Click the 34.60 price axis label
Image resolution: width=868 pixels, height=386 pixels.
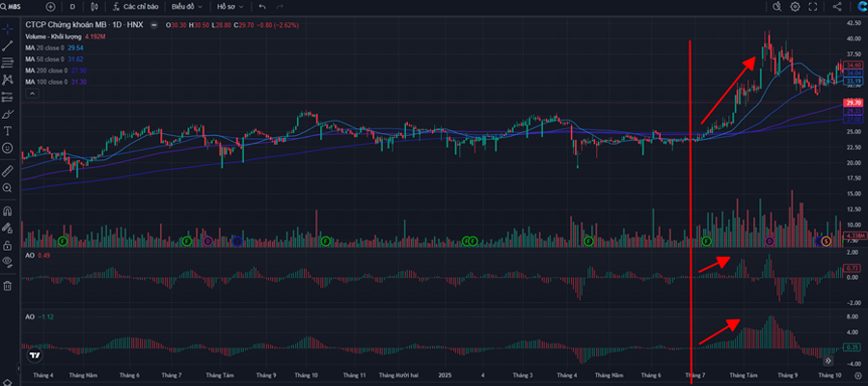tap(854, 66)
